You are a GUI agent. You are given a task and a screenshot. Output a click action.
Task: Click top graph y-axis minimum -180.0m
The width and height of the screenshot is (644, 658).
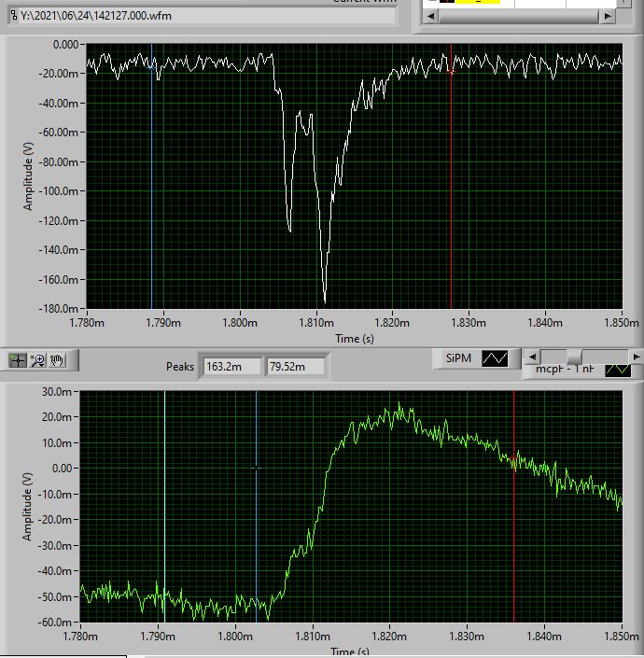click(x=58, y=308)
